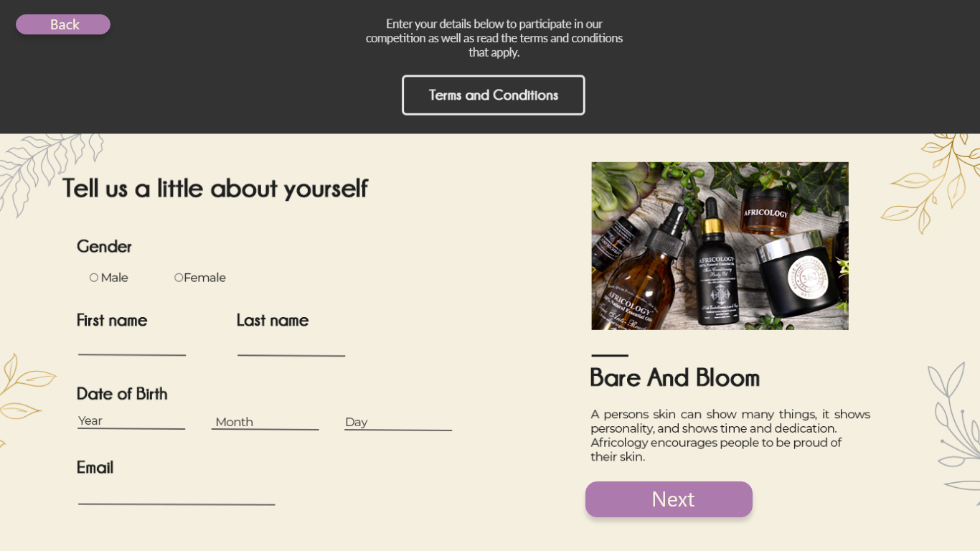
Task: Click the competition instructions text
Action: (x=494, y=38)
